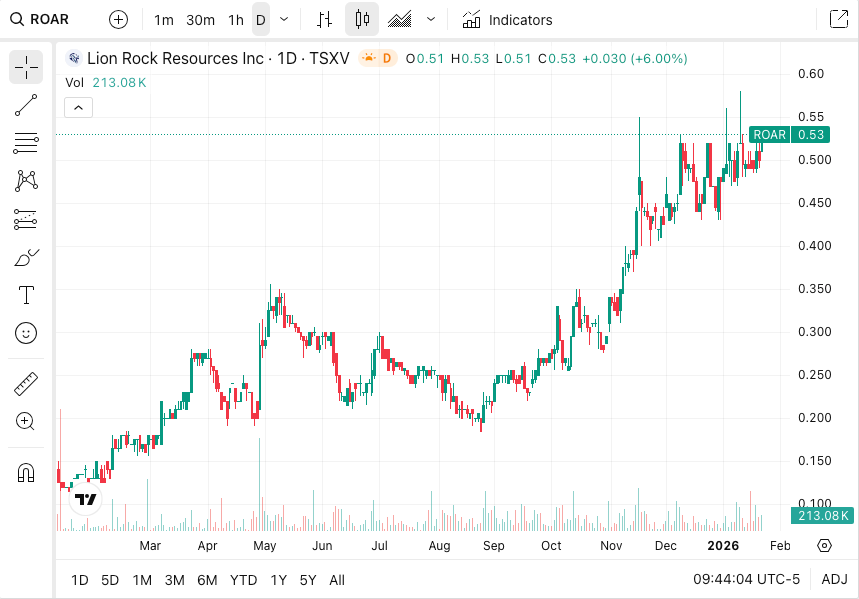
Task: Open the forecasting and measurement tools
Action: coord(26,219)
